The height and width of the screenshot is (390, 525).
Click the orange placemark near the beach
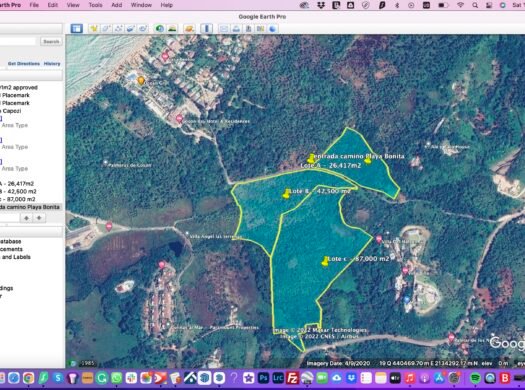pyautogui.click(x=141, y=81)
